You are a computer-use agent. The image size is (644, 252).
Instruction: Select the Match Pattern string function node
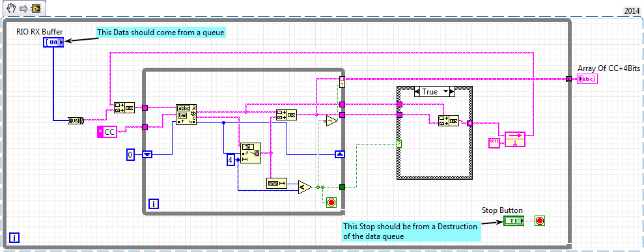point(186,115)
